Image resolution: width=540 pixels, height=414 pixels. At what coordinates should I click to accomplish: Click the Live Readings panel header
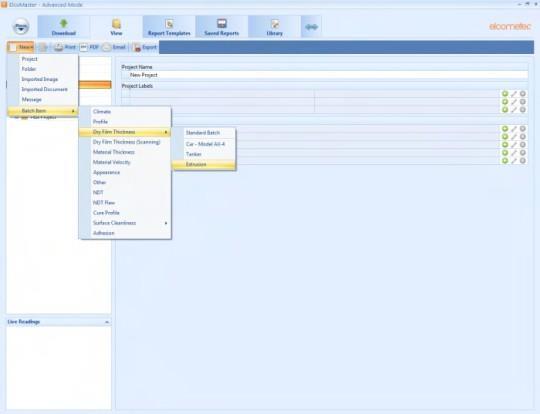[59, 322]
